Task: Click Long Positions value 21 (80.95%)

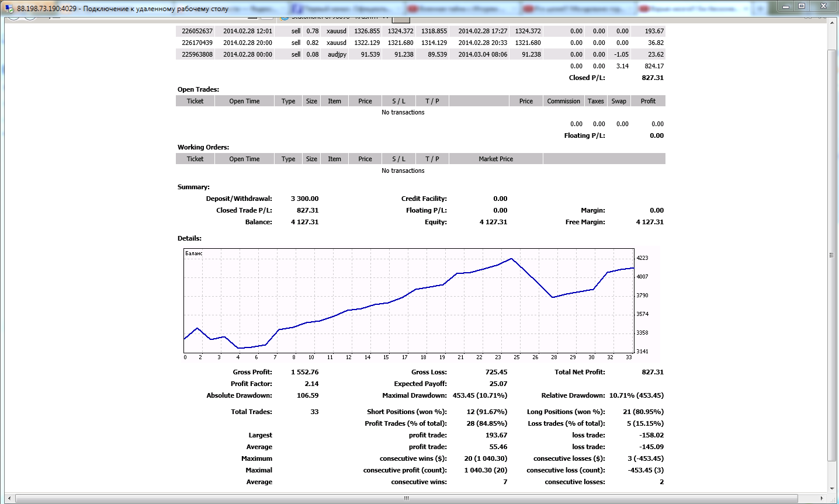Action: (643, 412)
